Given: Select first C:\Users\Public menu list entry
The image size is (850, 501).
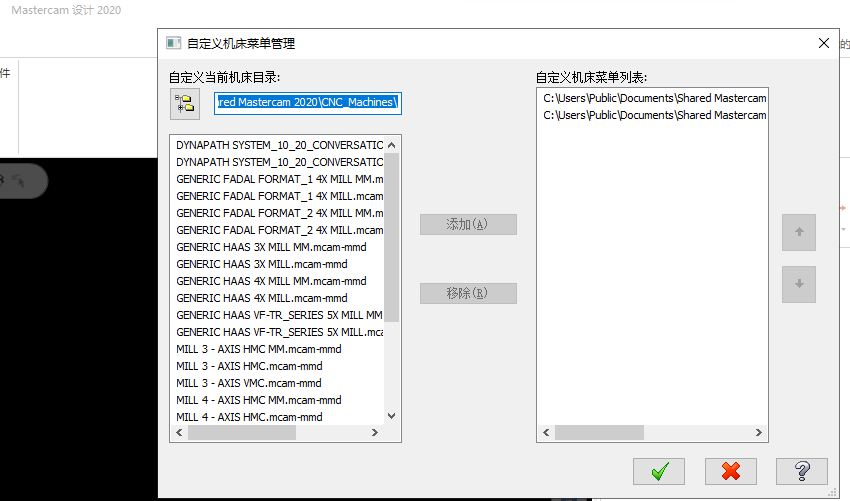Looking at the screenshot, I should click(x=654, y=98).
